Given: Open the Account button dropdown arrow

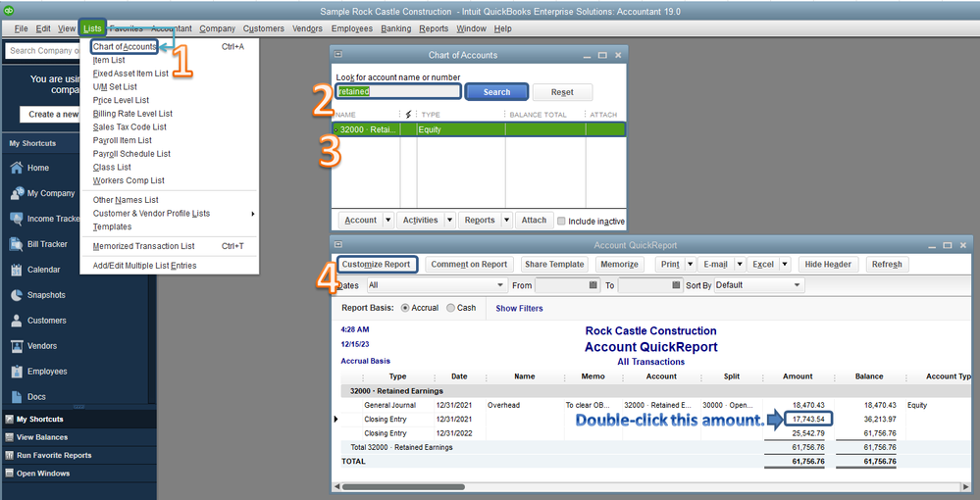Looking at the screenshot, I should tap(388, 220).
